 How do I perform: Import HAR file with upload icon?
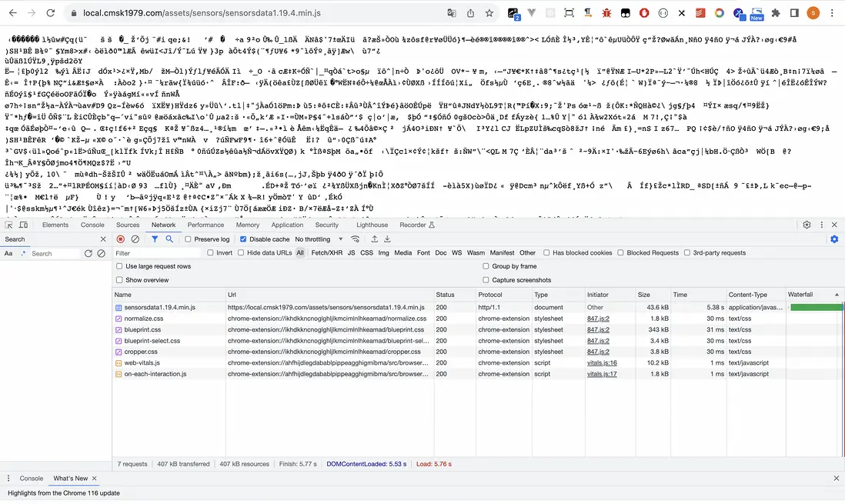375,239
